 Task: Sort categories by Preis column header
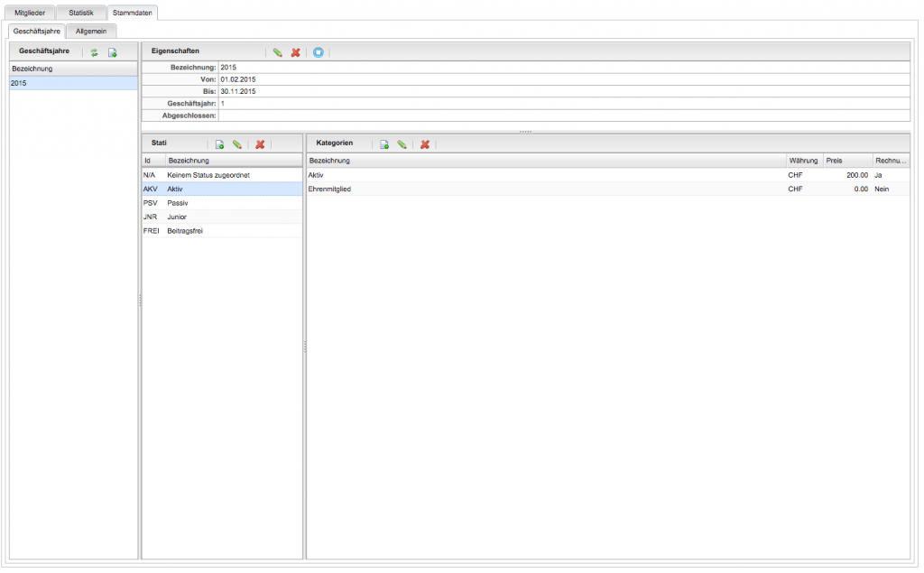[x=847, y=161]
